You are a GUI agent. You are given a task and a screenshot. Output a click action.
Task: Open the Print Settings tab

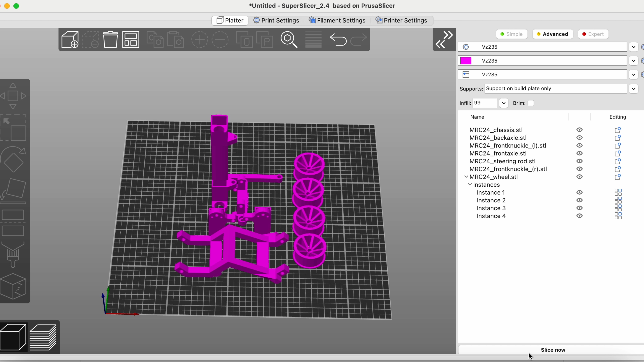[x=276, y=20]
